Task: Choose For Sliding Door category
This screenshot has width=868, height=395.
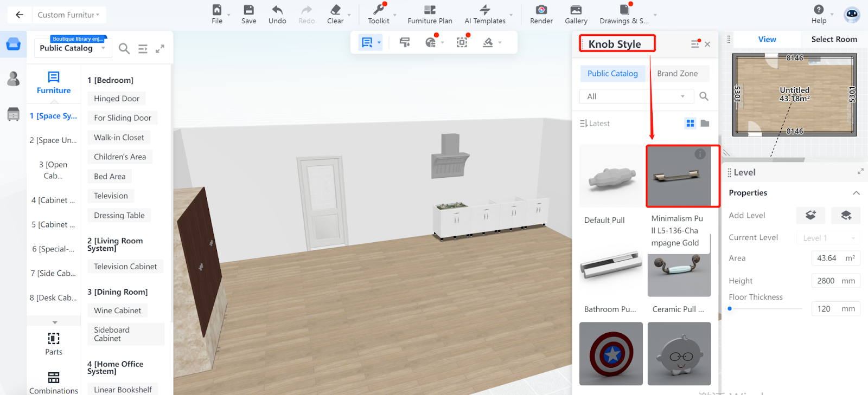Action: point(123,118)
